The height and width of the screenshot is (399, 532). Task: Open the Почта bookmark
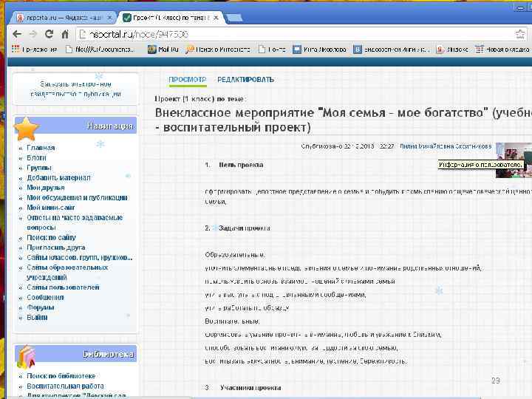[x=272, y=50]
